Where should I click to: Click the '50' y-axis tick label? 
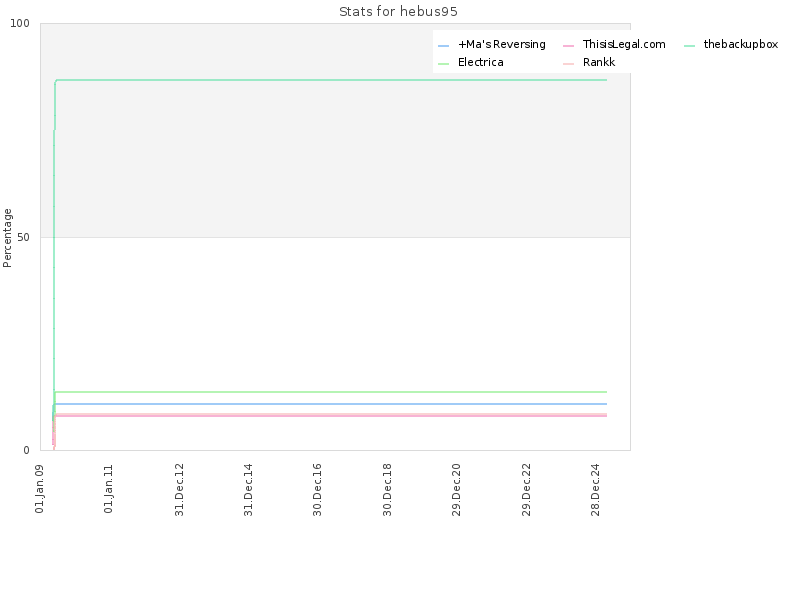pyautogui.click(x=23, y=237)
